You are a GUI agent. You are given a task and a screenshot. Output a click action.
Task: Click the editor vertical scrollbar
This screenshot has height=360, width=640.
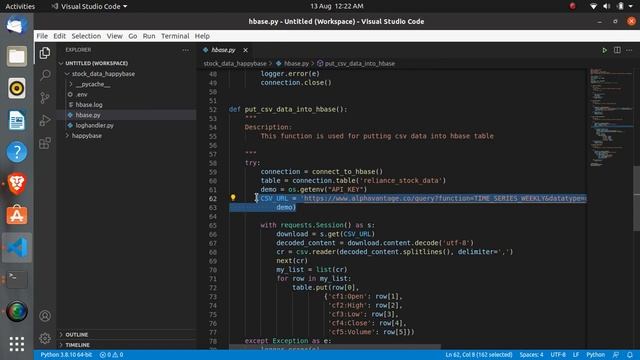point(636,198)
